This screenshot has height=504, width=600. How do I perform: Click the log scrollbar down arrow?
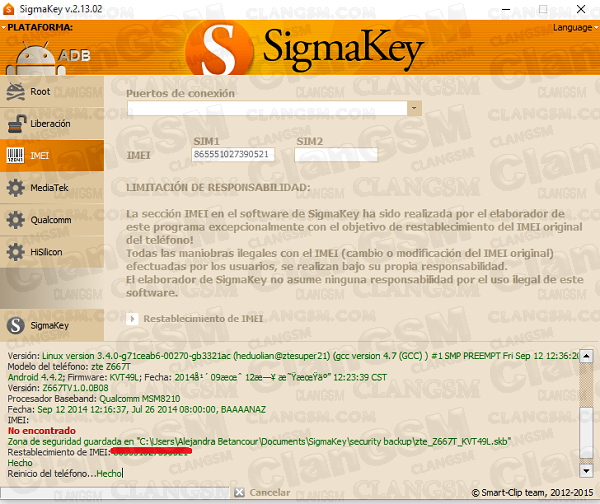click(586, 470)
